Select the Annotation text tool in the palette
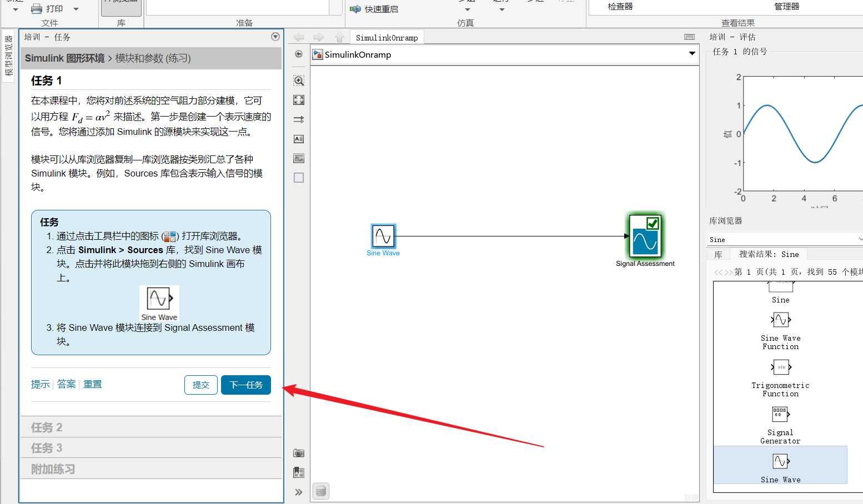The image size is (863, 504). [x=299, y=139]
